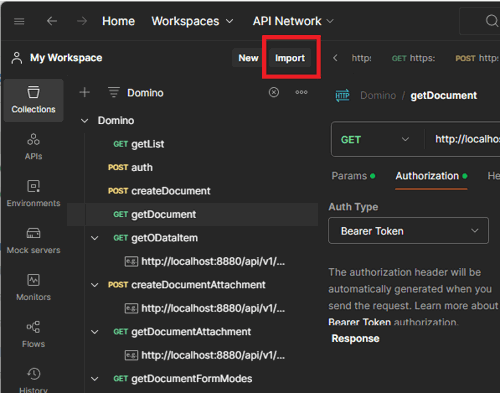Open the Environments sidebar section
The image size is (500, 393).
point(33,193)
